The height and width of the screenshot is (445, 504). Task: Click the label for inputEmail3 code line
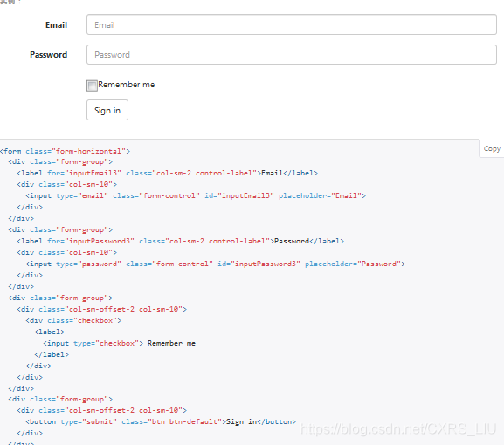[167, 173]
